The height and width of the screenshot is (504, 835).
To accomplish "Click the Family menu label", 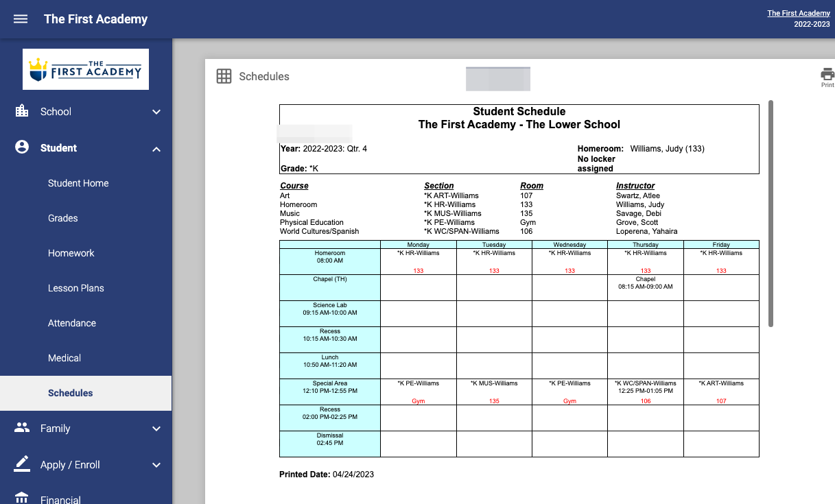I will (56, 429).
